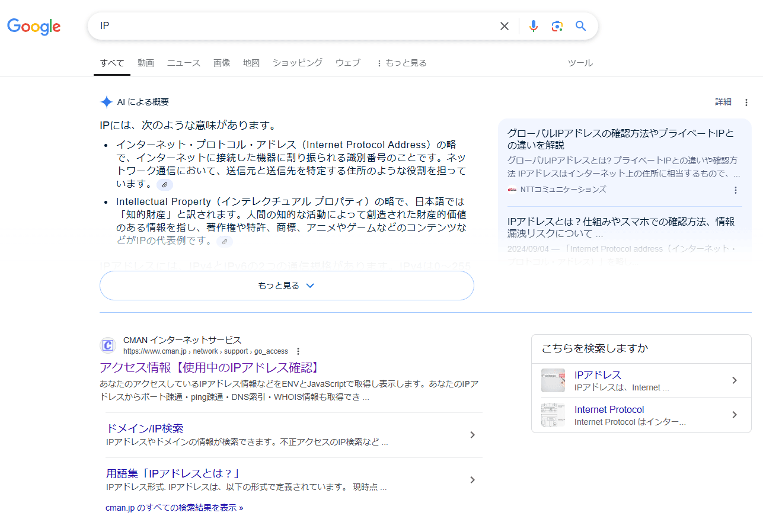Click the CMAN result URL breadcrumb
This screenshot has width=763, height=532.
206,351
